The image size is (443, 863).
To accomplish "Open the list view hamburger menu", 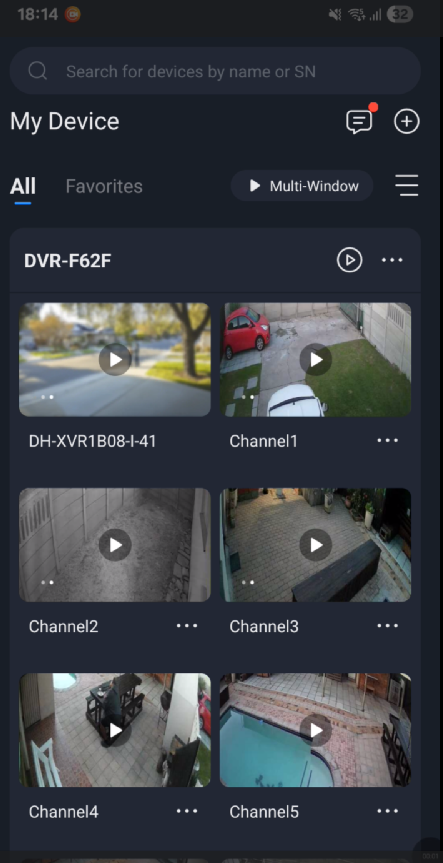I will (x=407, y=185).
